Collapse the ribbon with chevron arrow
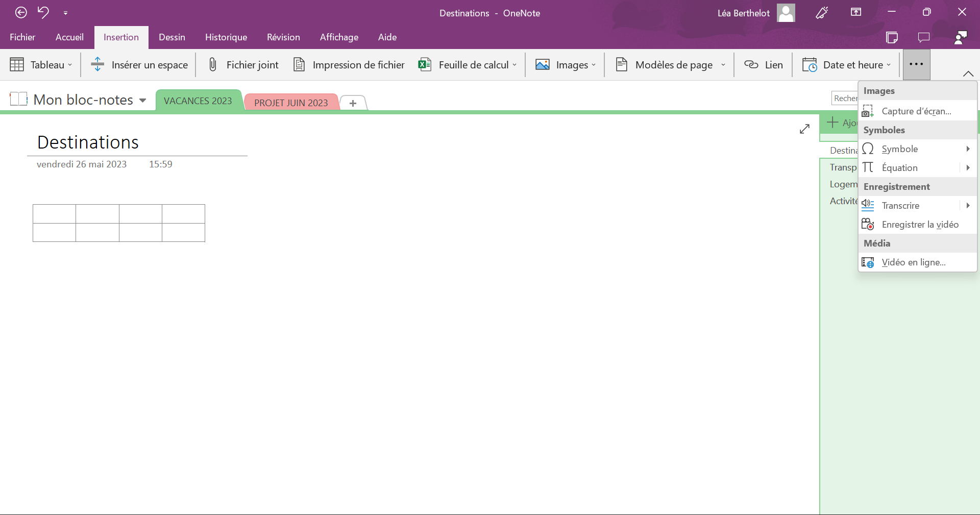Viewport: 980px width, 515px height. coord(968,73)
